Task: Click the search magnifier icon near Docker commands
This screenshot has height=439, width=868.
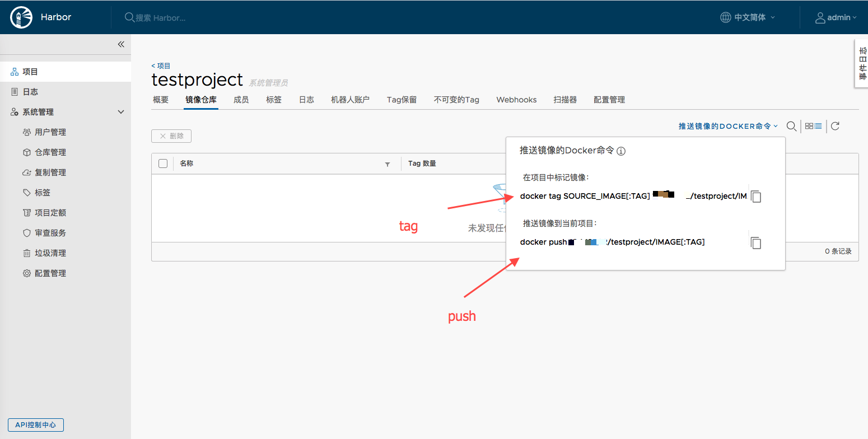Action: coord(791,126)
